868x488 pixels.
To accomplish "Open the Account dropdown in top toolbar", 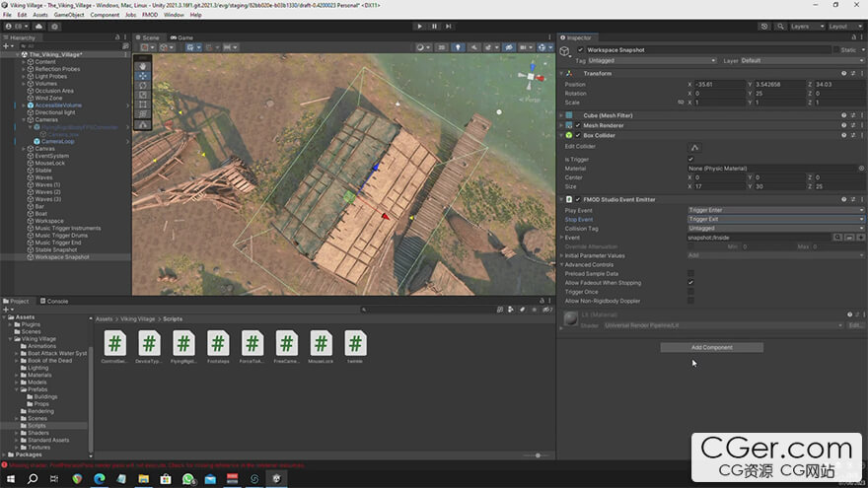I will click(x=17, y=26).
